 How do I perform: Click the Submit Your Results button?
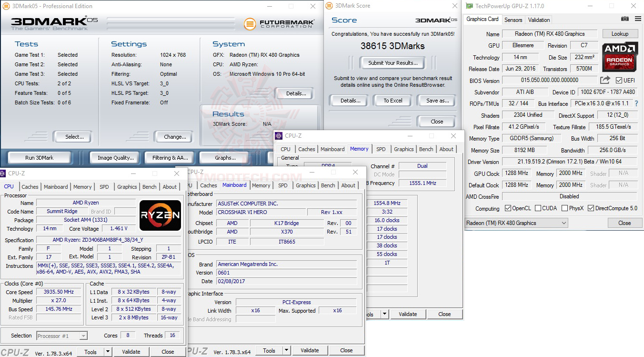point(392,62)
